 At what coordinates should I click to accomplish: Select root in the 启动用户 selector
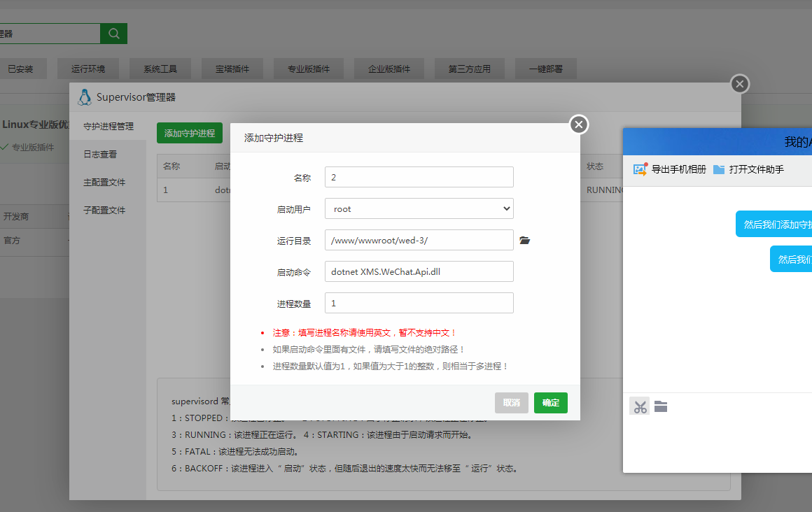[x=419, y=208]
